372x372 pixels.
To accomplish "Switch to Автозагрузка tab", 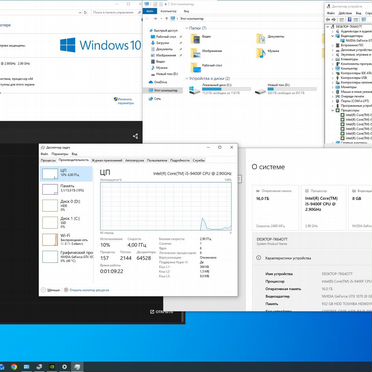I will pyautogui.click(x=134, y=160).
